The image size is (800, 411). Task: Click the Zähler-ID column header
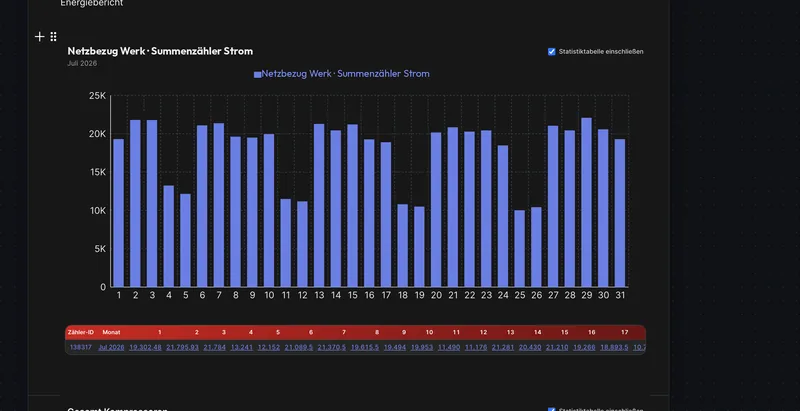pyautogui.click(x=81, y=332)
